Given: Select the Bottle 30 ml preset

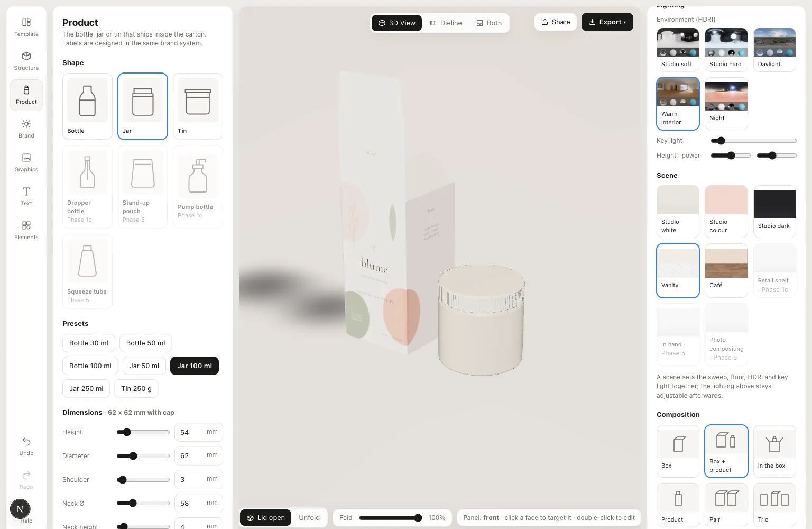Looking at the screenshot, I should click(x=89, y=343).
